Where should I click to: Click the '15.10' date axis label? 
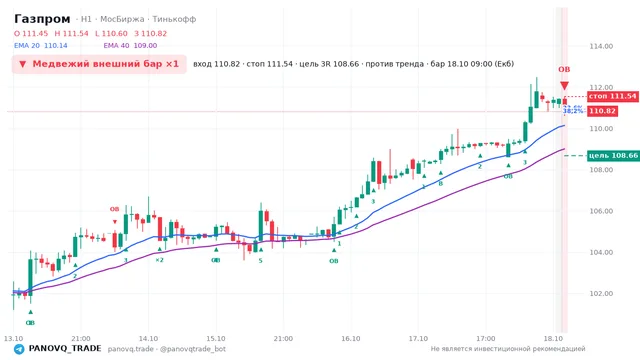216,338
